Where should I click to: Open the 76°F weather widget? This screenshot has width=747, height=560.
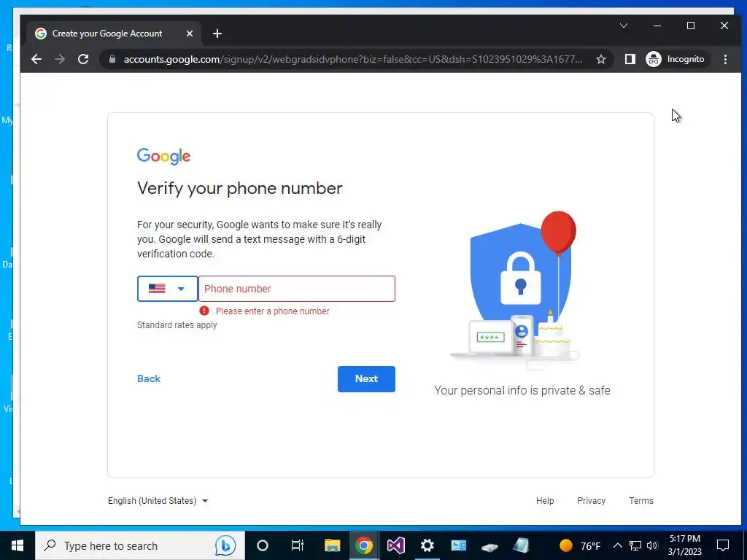580,545
